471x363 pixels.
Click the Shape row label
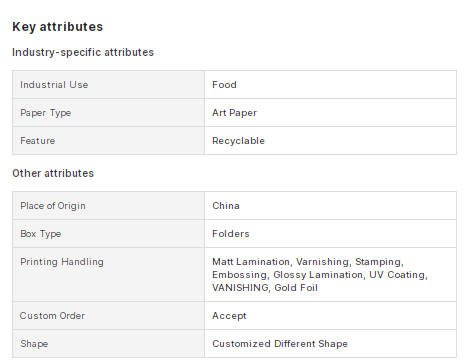click(x=34, y=344)
